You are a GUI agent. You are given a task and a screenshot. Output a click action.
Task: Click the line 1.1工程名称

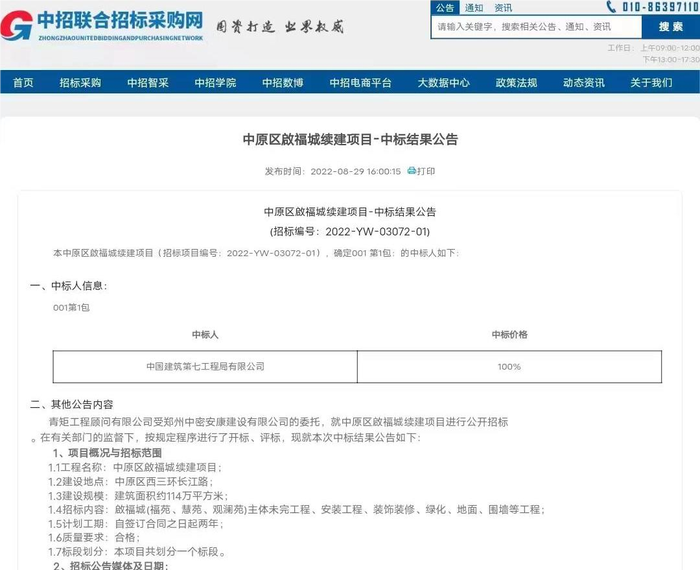click(x=135, y=467)
